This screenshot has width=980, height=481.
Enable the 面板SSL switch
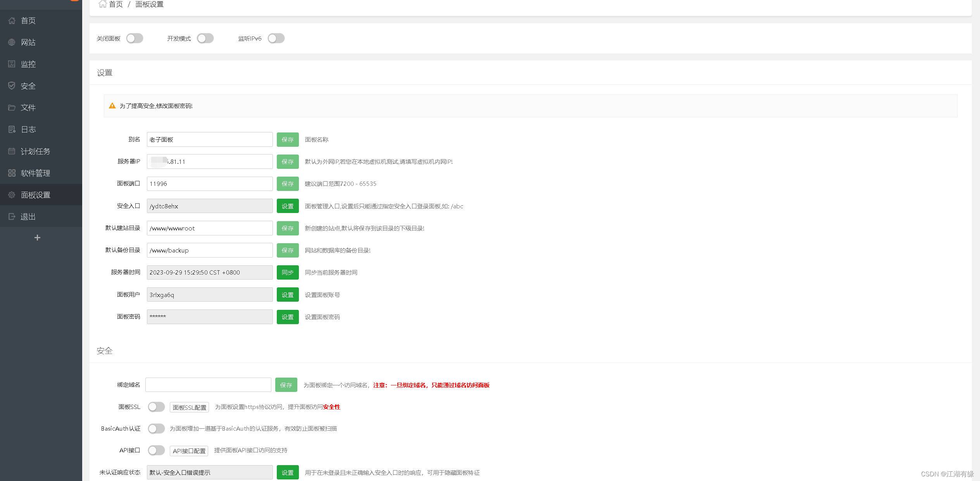[156, 407]
